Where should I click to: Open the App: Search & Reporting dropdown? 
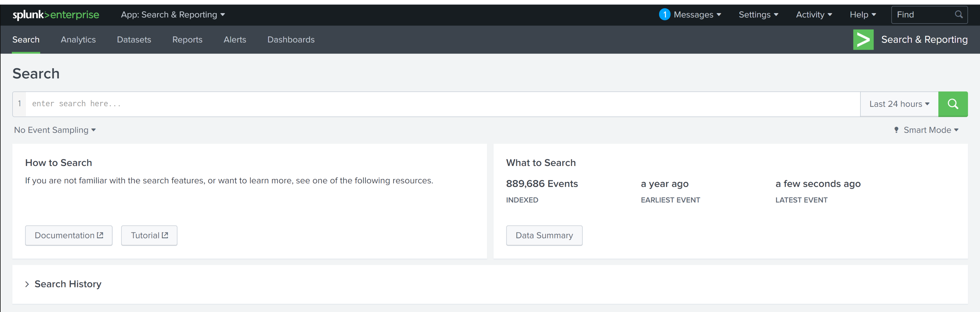tap(173, 14)
